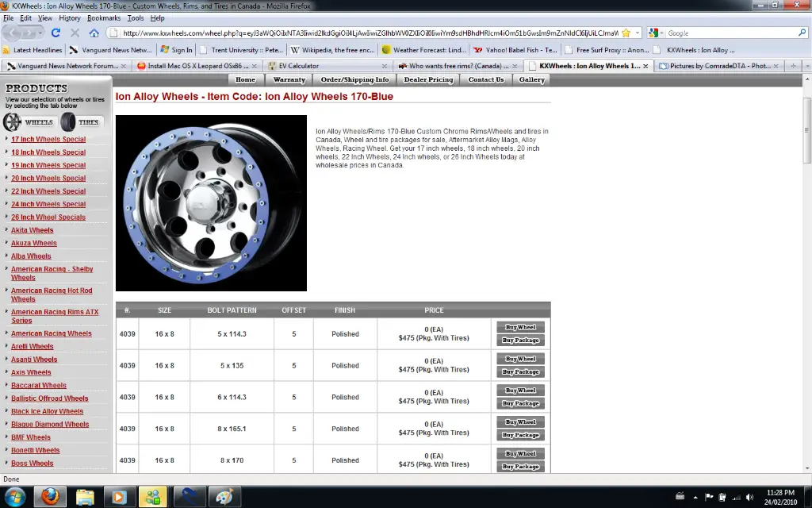Image resolution: width=812 pixels, height=508 pixels.
Task: Click Buy Wheel for 8 x 165.1
Action: (x=520, y=422)
